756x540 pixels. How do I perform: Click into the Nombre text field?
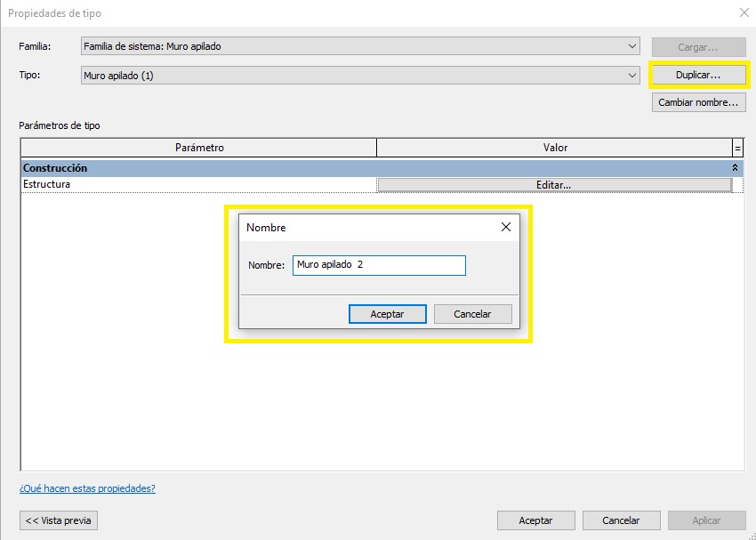pyautogui.click(x=378, y=265)
